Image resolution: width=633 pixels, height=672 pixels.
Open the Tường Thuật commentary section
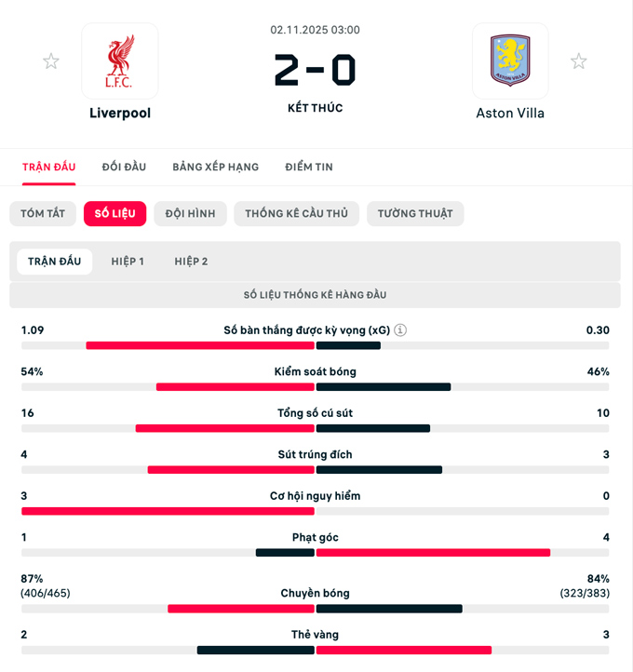415,214
